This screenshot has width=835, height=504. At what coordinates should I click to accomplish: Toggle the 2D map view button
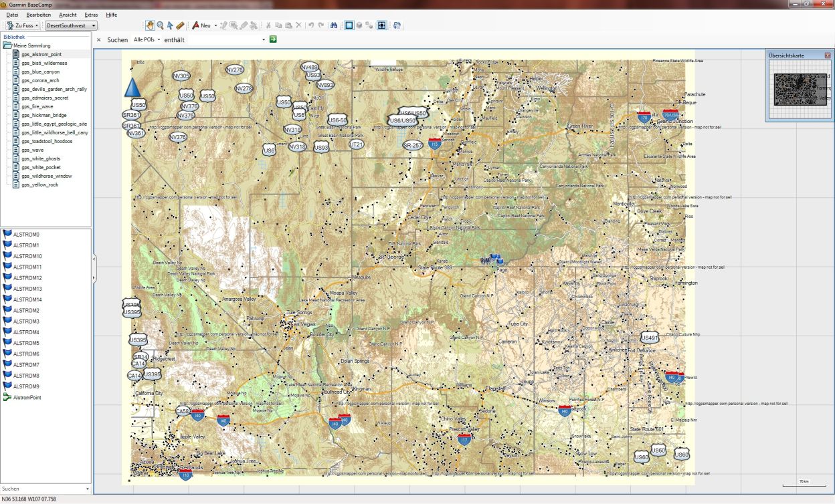349,25
